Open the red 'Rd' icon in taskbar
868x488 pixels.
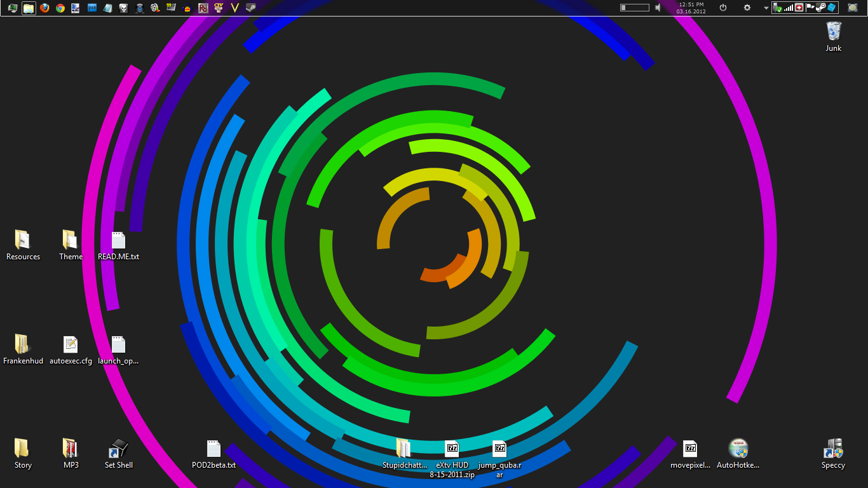[x=203, y=8]
